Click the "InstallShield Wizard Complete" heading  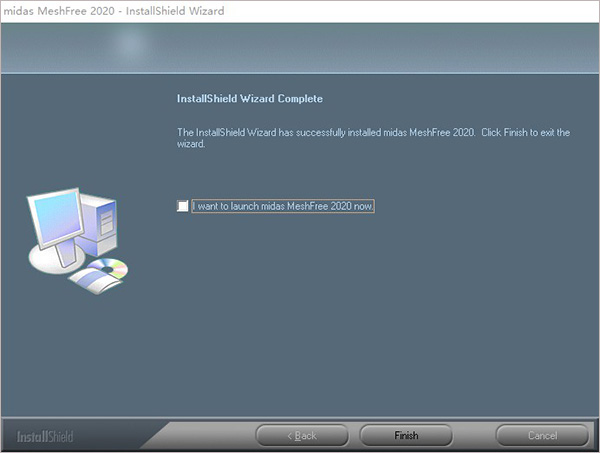249,99
